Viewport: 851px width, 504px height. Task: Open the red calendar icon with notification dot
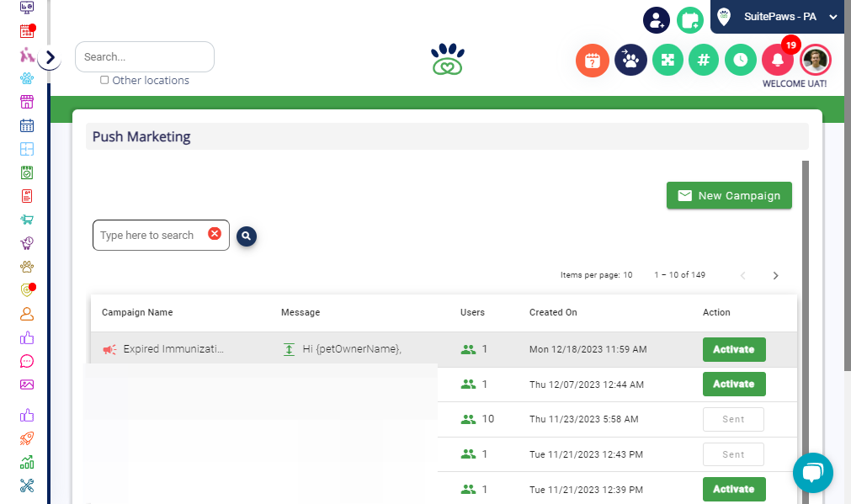pos(27,31)
